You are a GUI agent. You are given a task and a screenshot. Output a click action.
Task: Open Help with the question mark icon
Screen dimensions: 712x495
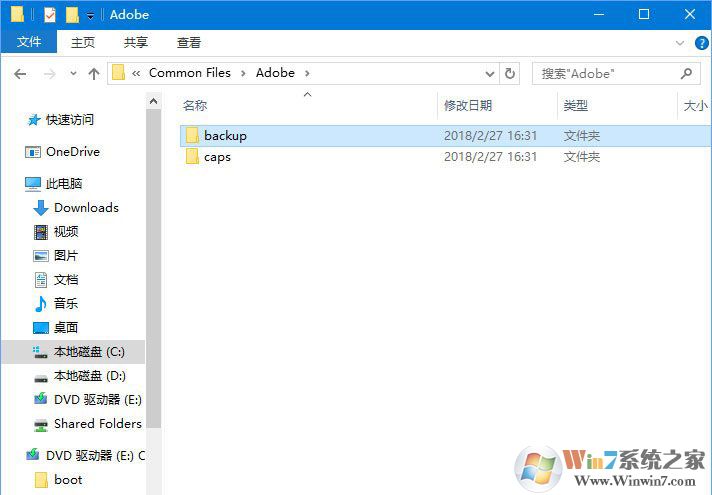702,43
